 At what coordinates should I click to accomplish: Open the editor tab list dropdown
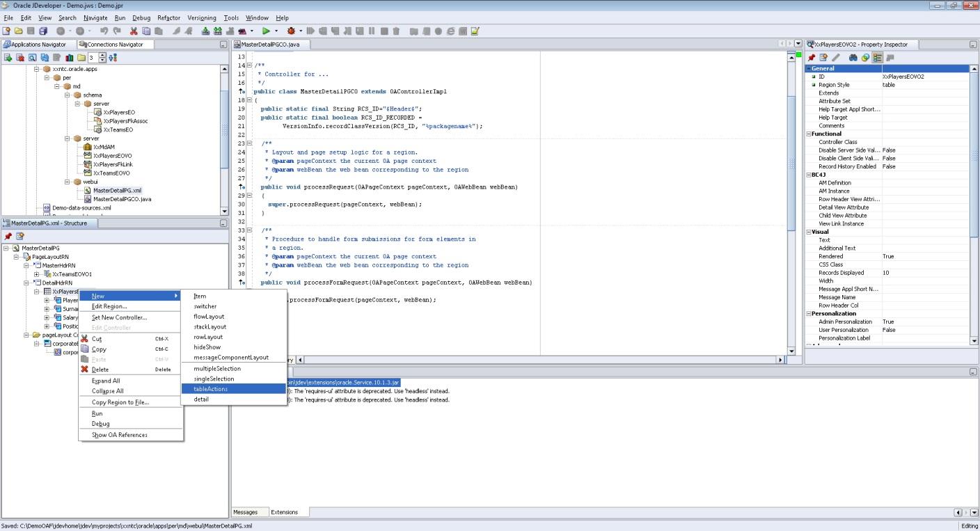point(798,44)
